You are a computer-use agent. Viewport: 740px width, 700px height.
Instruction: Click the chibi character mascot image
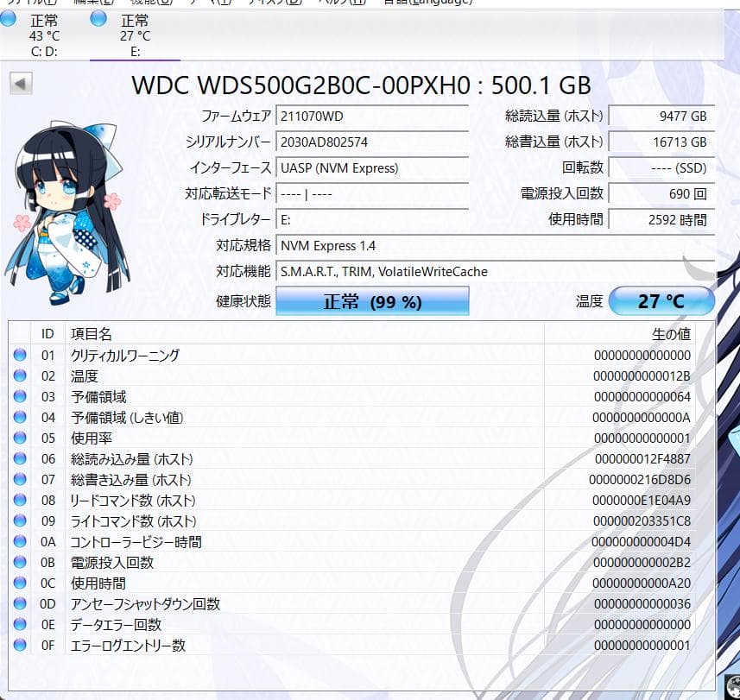67,213
